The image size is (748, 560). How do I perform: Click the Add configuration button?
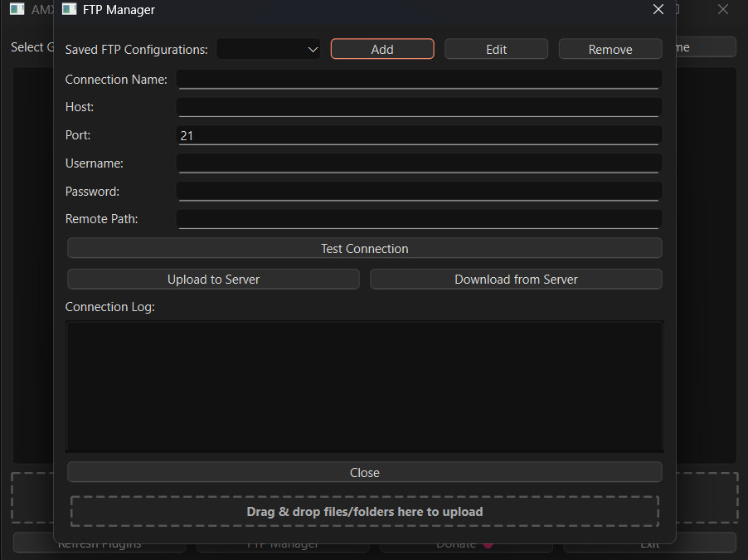click(381, 48)
